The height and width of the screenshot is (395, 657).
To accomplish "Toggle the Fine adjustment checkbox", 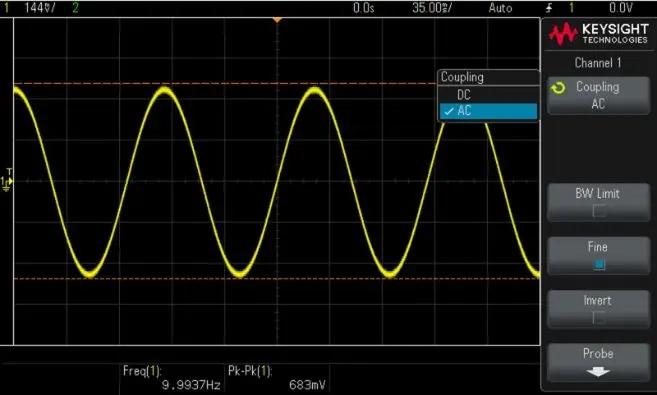I will click(599, 264).
